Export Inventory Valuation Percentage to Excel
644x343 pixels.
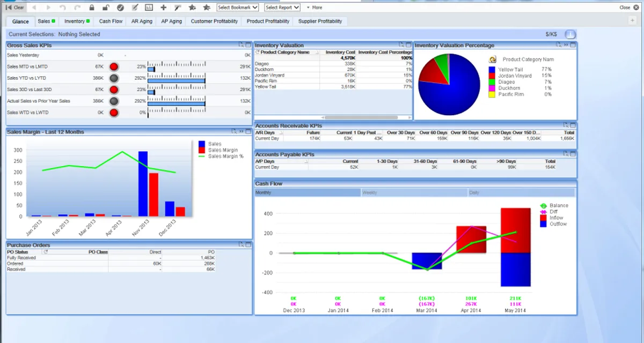[559, 45]
